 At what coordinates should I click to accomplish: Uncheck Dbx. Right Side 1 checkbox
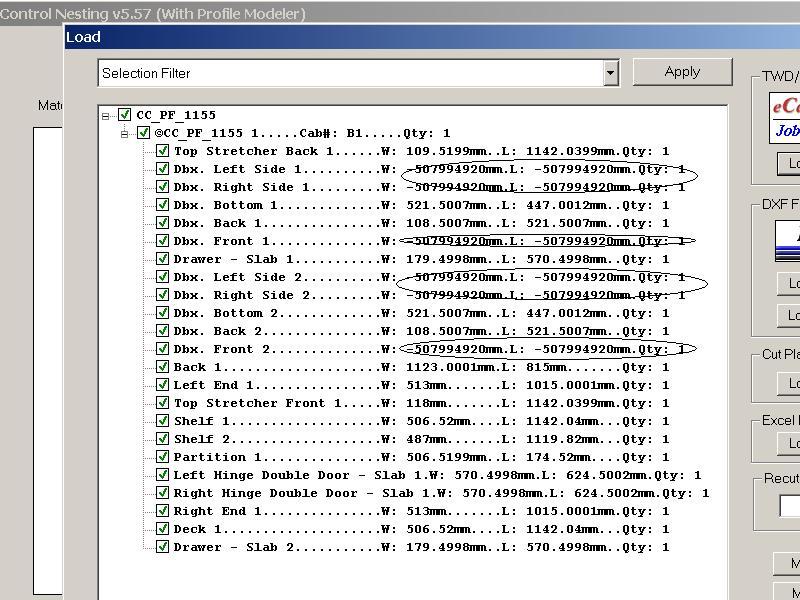[x=162, y=187]
